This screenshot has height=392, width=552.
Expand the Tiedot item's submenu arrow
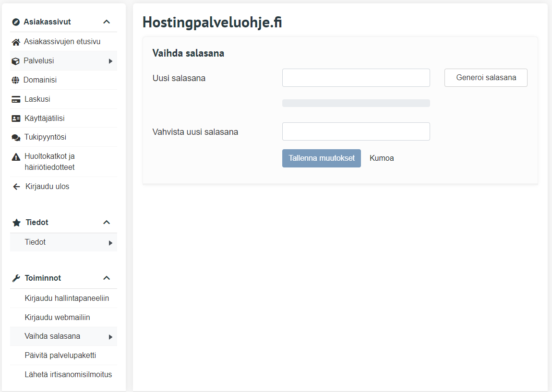coord(110,243)
